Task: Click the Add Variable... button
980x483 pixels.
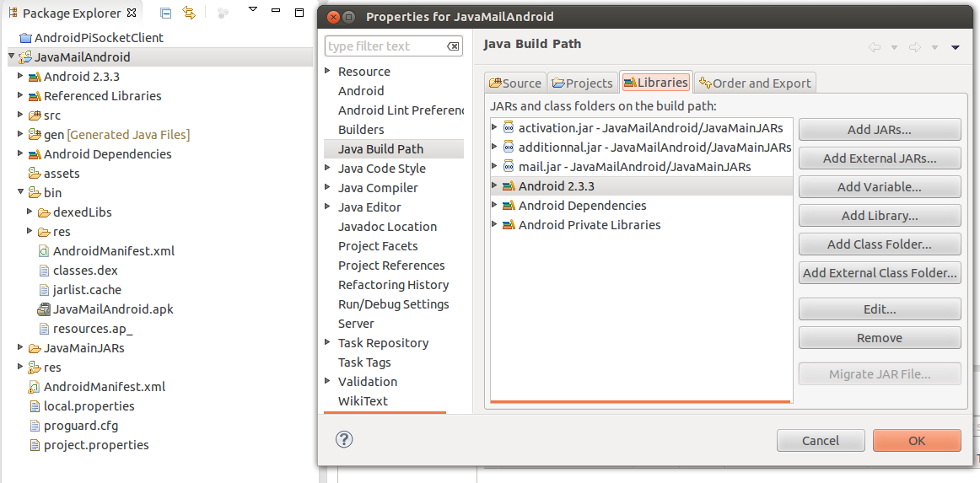Action: [x=880, y=187]
